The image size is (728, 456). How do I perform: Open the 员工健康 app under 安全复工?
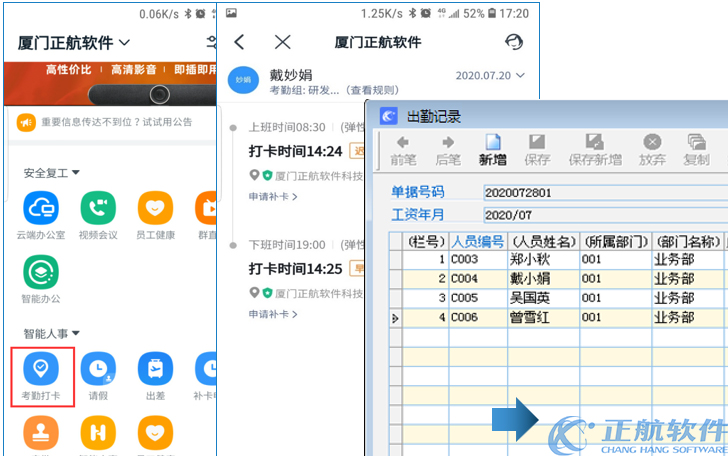click(155, 208)
